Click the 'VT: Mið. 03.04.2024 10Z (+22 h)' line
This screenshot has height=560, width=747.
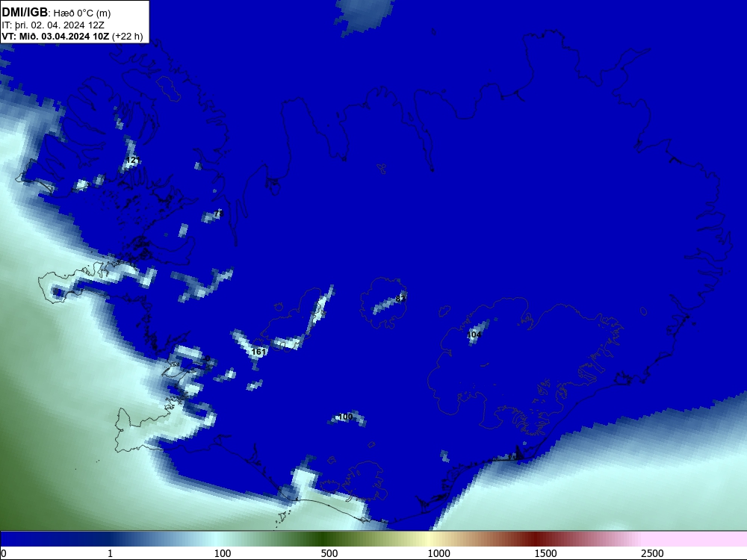tap(72, 37)
